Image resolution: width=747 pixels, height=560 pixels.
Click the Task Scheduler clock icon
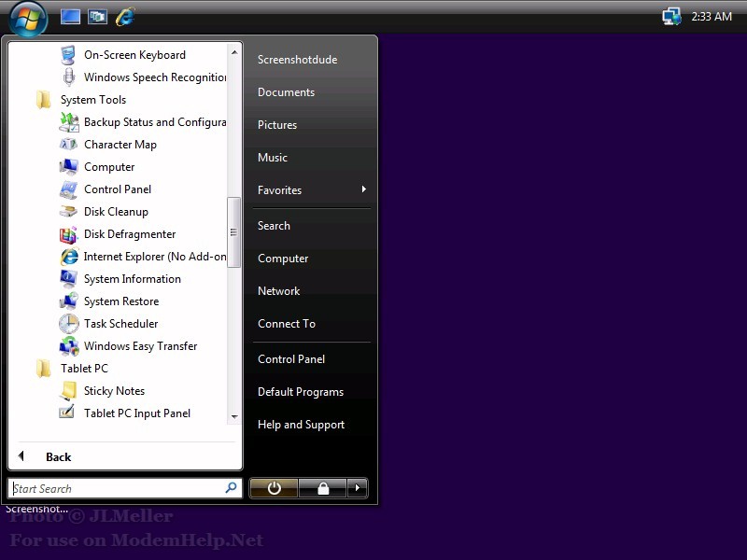tap(69, 324)
